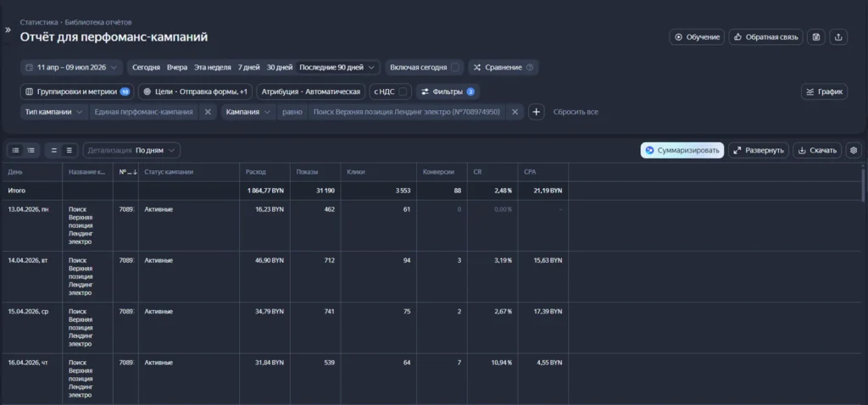Toggle the Включая сегодня checkbox
The height and width of the screenshot is (405, 868).
click(454, 67)
